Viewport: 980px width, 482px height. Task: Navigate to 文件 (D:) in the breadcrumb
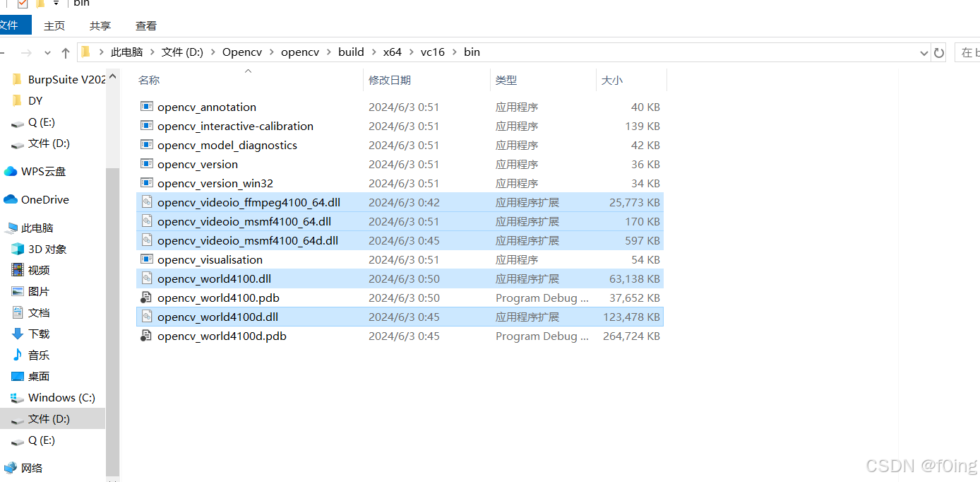(x=182, y=52)
